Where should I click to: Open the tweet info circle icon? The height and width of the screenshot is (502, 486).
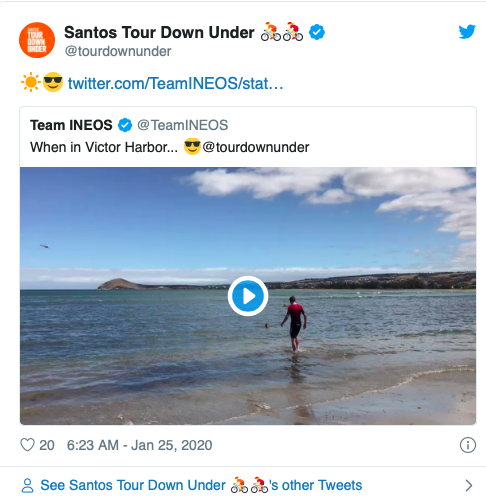point(468,445)
